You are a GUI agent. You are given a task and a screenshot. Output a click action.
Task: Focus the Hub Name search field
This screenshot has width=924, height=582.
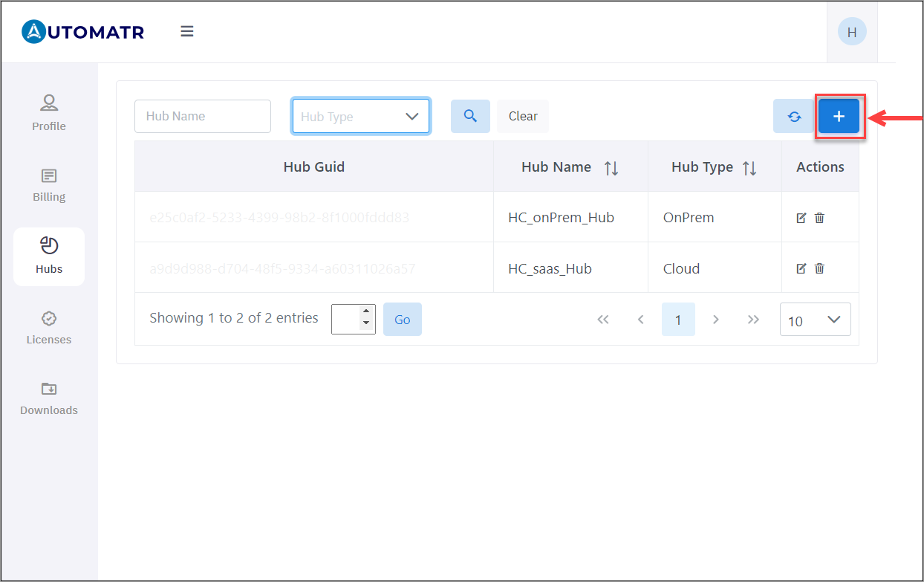pyautogui.click(x=203, y=116)
